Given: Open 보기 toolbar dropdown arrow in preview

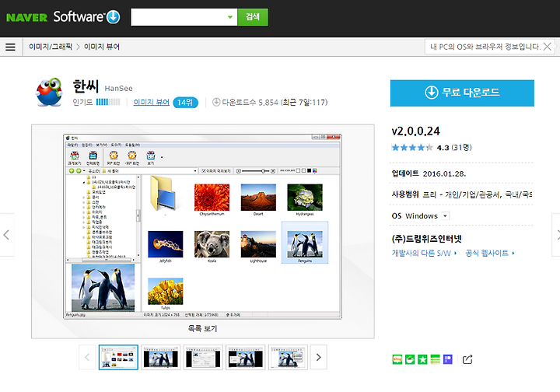Looking at the screenshot, I should (162, 157).
